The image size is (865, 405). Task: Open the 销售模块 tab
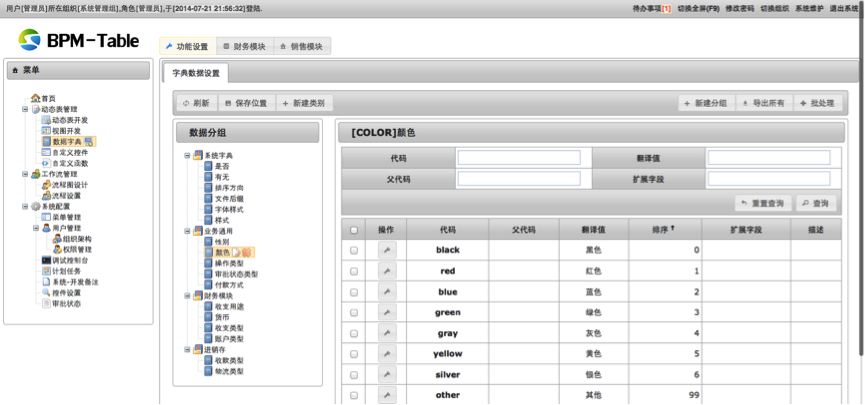click(301, 47)
